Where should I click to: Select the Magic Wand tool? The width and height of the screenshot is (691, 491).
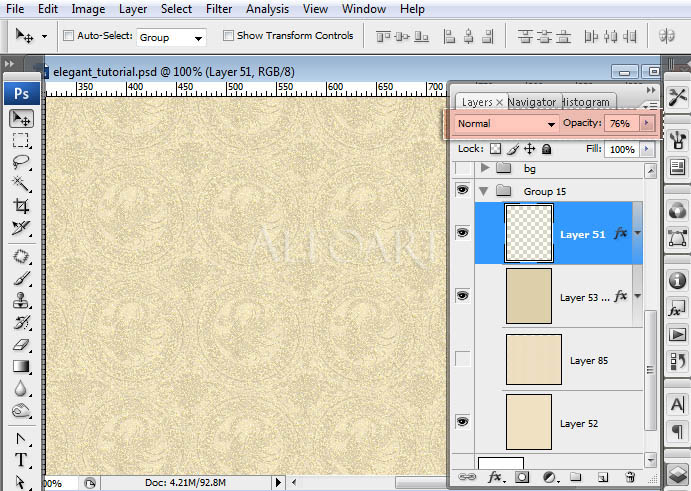tap(20, 184)
